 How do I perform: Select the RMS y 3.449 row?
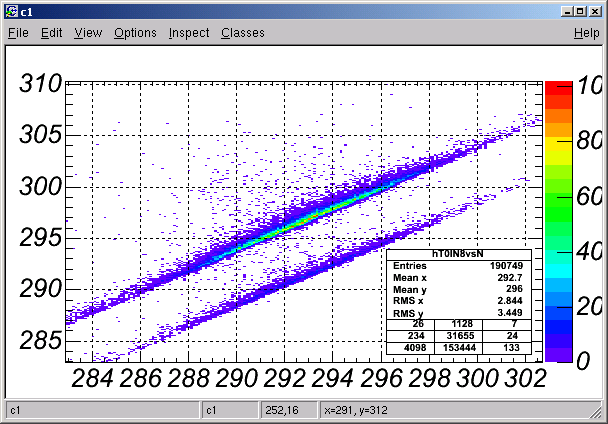(x=458, y=313)
